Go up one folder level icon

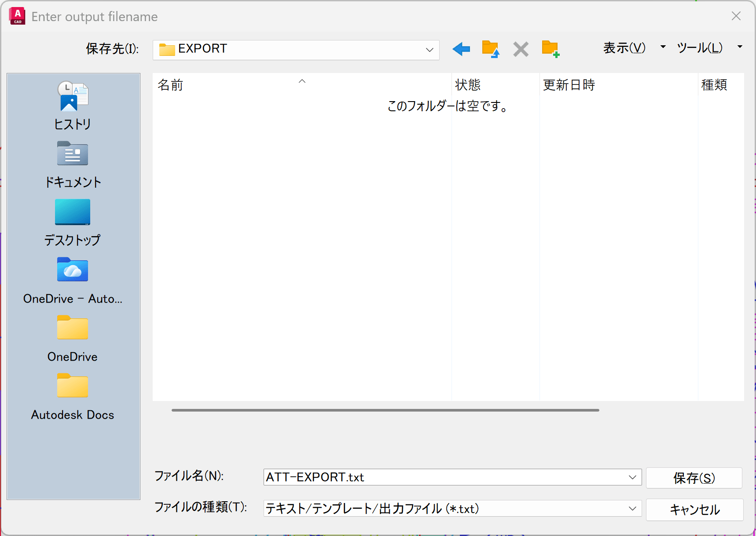click(x=490, y=49)
